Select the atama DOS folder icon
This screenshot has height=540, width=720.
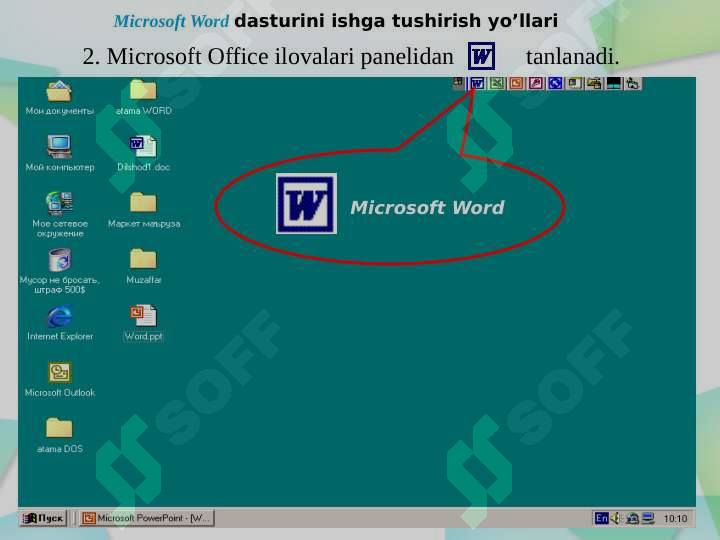click(59, 428)
